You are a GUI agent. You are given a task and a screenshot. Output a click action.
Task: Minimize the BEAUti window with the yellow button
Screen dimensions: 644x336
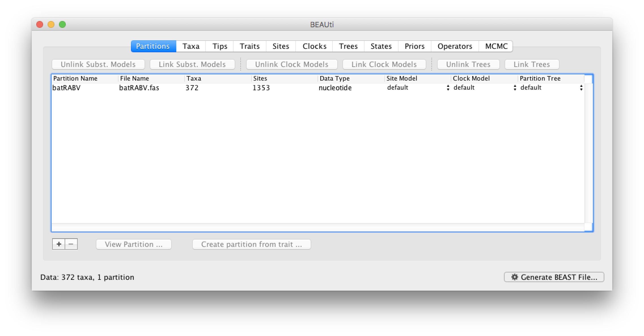(x=51, y=25)
